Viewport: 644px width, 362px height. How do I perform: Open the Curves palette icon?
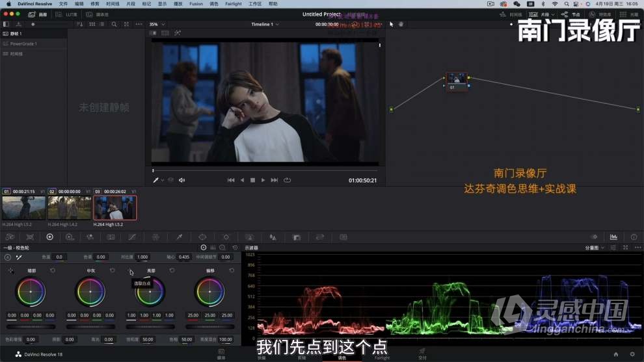click(132, 237)
